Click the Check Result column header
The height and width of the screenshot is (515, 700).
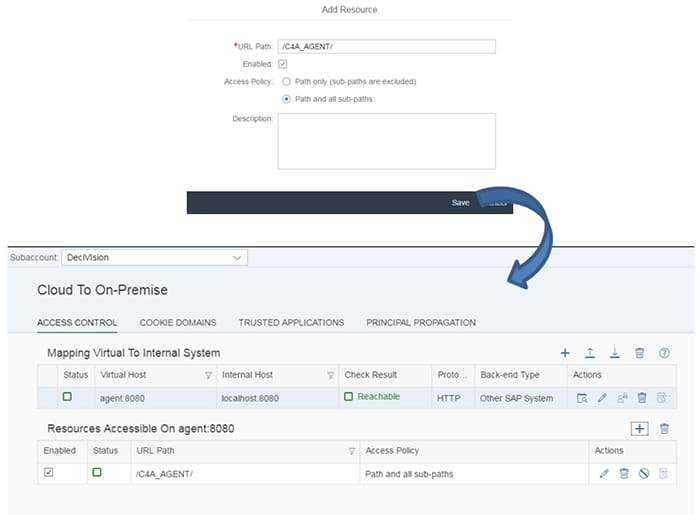click(x=385, y=375)
